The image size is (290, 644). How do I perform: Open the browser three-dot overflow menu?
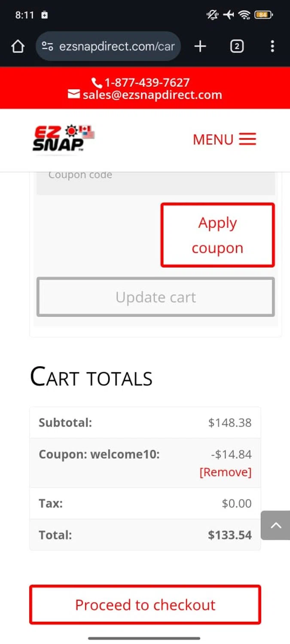272,46
